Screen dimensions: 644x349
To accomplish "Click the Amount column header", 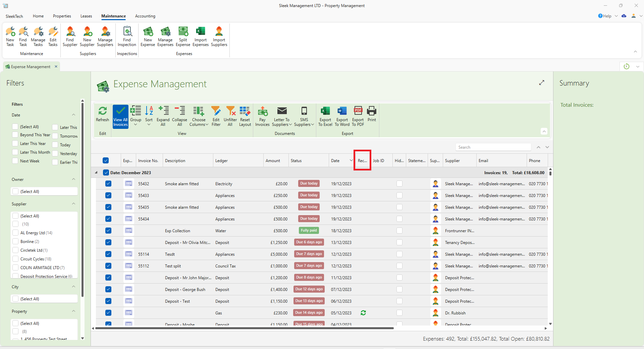I will point(273,161).
